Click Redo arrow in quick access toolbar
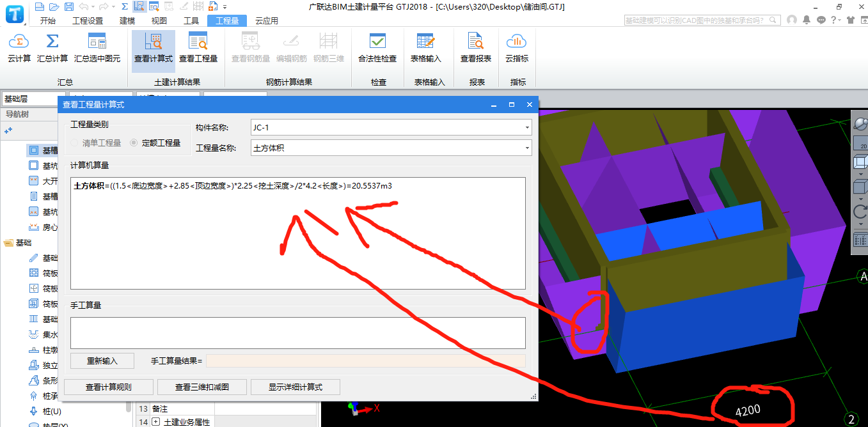 [x=104, y=6]
